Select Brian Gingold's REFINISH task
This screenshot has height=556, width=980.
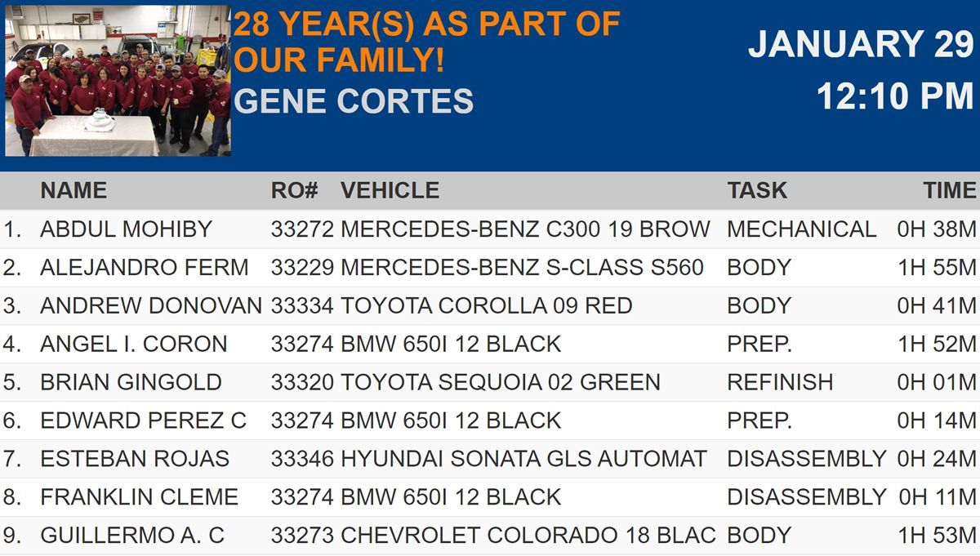(780, 383)
